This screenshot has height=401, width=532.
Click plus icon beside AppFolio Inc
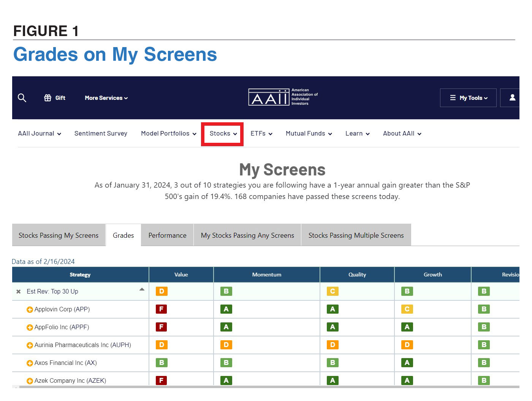pyautogui.click(x=30, y=328)
